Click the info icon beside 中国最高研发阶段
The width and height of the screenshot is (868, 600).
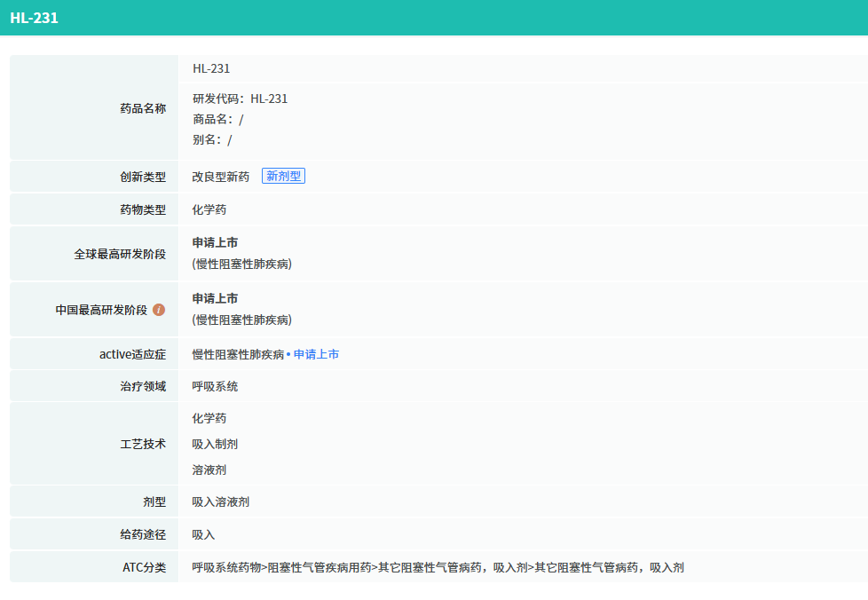(x=159, y=310)
